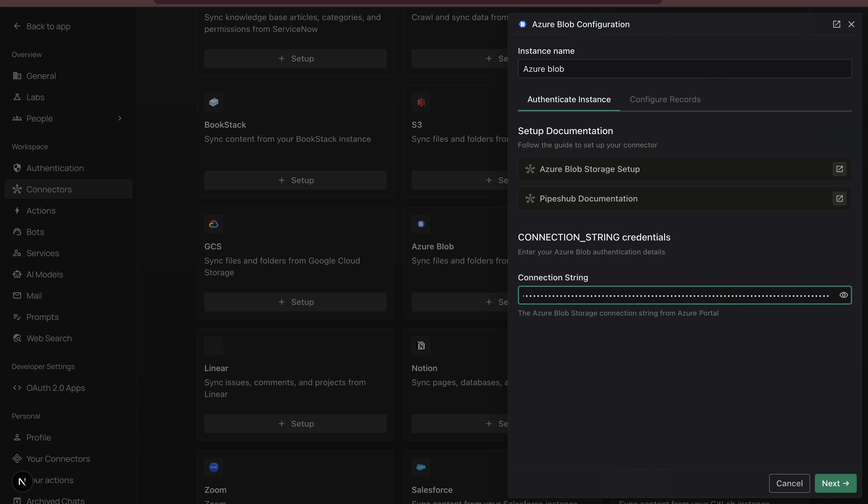868x504 pixels.
Task: Click the Cancel button
Action: 789,483
